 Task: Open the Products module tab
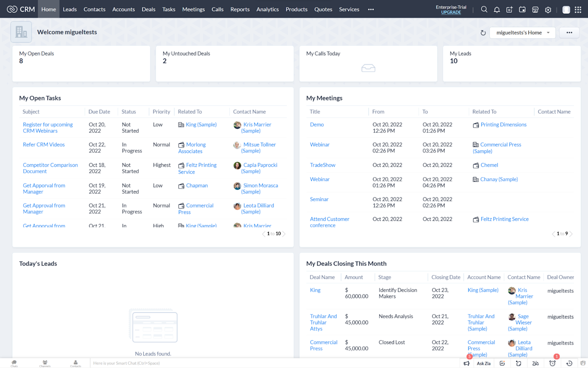tap(297, 9)
